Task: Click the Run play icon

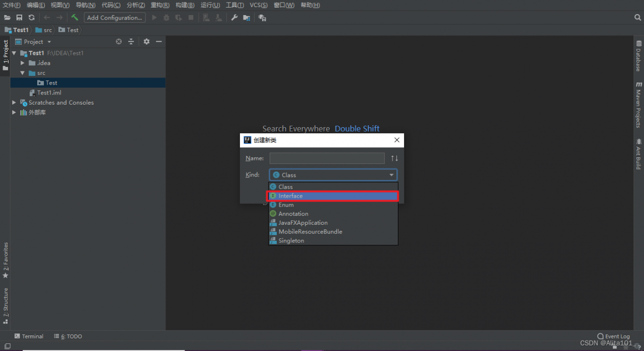Action: tap(154, 18)
